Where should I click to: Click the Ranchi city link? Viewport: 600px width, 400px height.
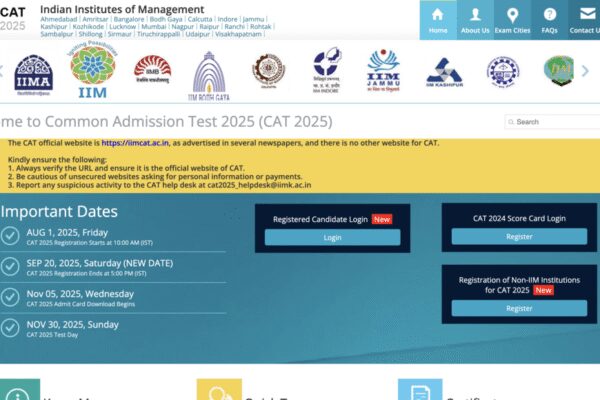[x=235, y=27]
